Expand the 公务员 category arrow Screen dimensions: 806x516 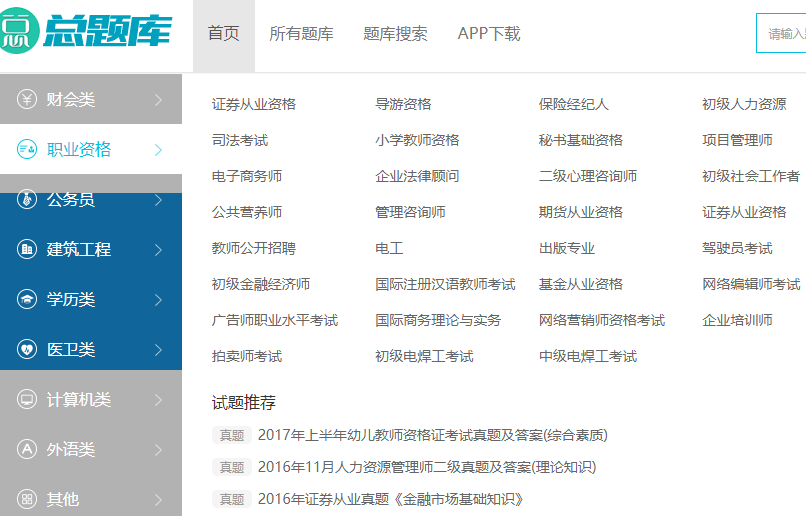click(x=158, y=199)
